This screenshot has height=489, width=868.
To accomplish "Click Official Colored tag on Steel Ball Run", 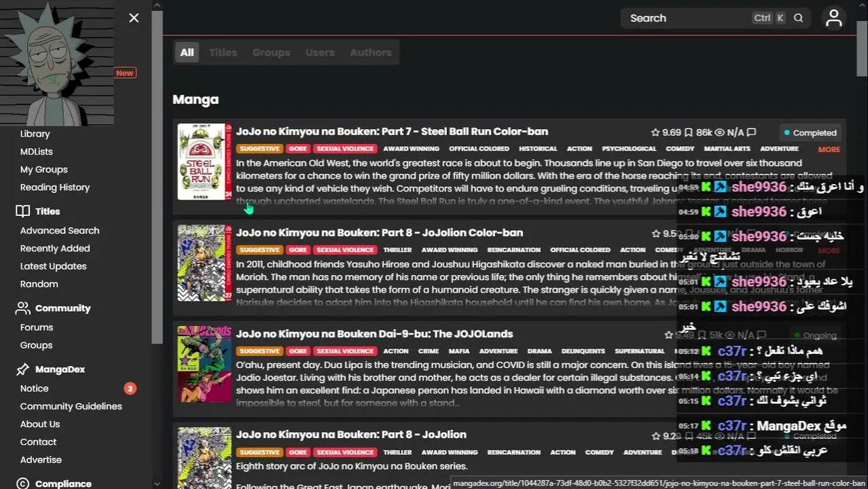I will pos(479,149).
